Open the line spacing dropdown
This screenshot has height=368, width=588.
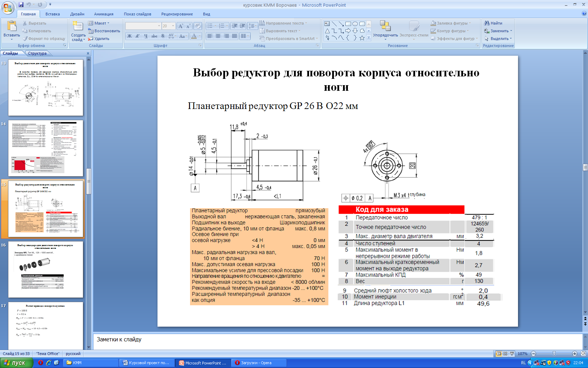pos(252,26)
